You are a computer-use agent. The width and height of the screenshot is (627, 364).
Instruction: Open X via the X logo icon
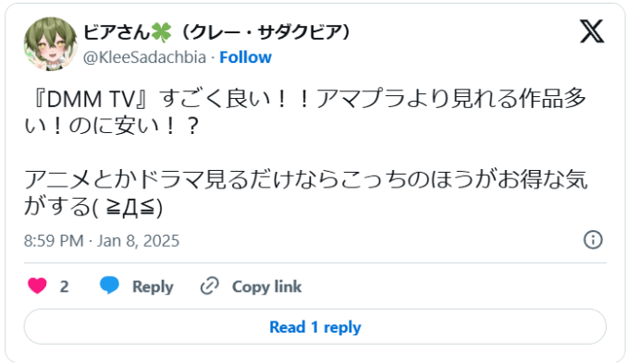pos(592,31)
